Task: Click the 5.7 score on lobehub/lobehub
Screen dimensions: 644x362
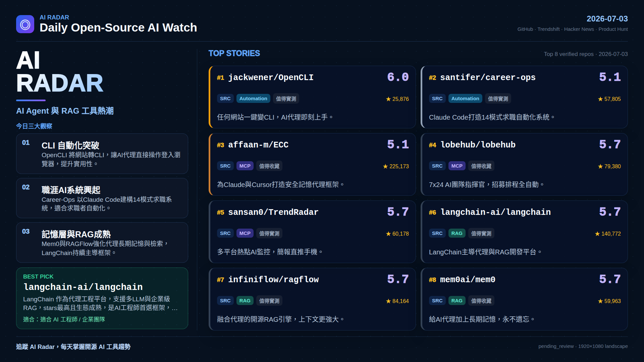Action: coord(610,144)
